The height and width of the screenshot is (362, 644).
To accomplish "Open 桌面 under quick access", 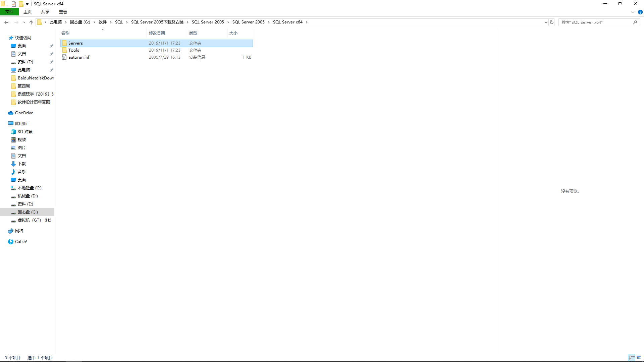I will pos(22,46).
